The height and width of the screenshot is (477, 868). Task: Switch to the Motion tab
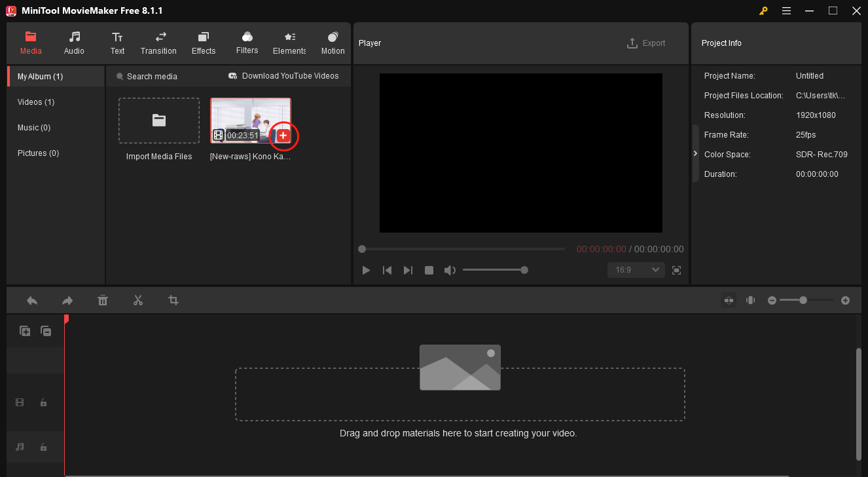tap(333, 43)
